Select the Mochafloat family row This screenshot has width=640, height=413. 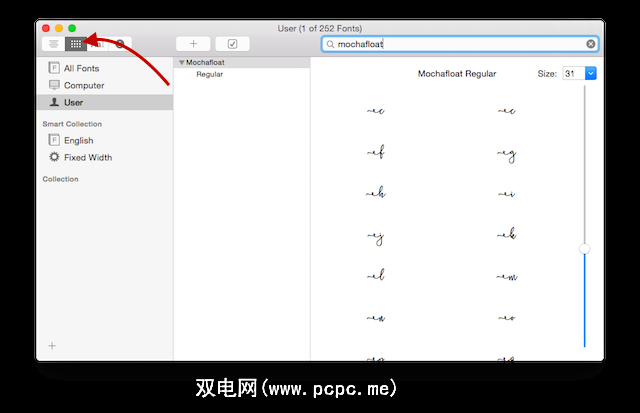pos(242,62)
